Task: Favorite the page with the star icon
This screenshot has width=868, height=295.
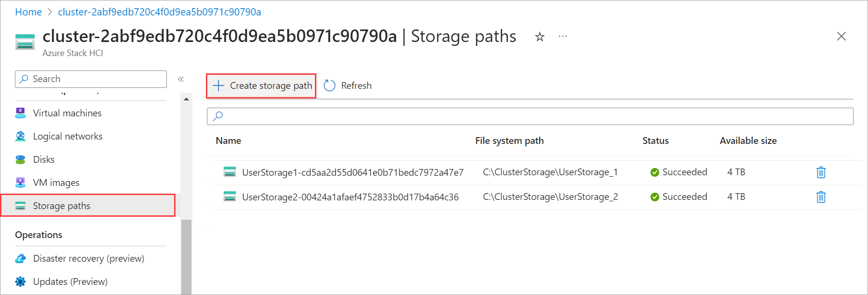Action: pyautogui.click(x=540, y=36)
